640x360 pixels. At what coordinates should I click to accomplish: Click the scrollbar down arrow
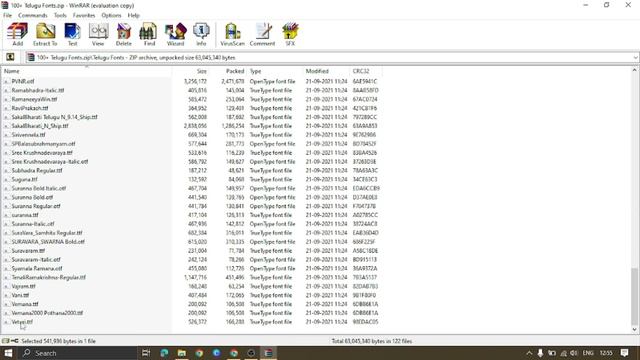click(x=634, y=329)
